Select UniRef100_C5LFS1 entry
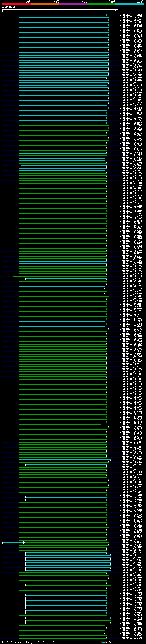The width and height of the screenshot is (146, 644). point(131,424)
